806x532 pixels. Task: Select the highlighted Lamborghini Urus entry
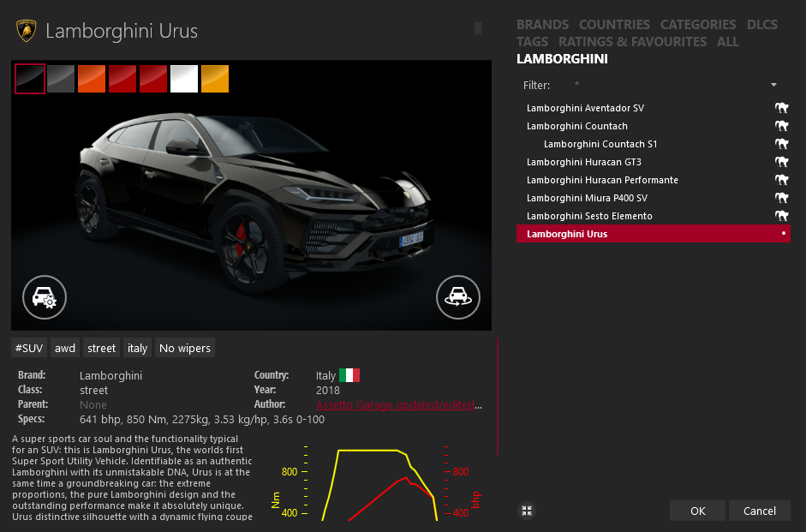[x=654, y=233]
